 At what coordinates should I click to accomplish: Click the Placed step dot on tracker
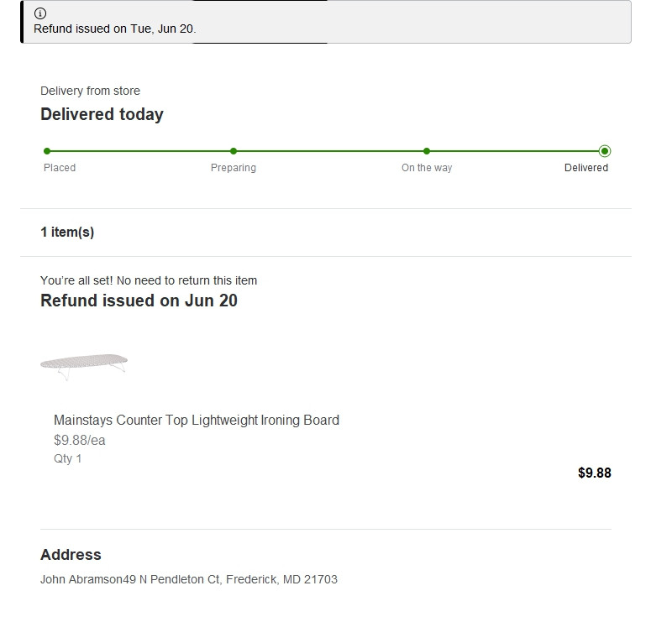click(x=47, y=151)
